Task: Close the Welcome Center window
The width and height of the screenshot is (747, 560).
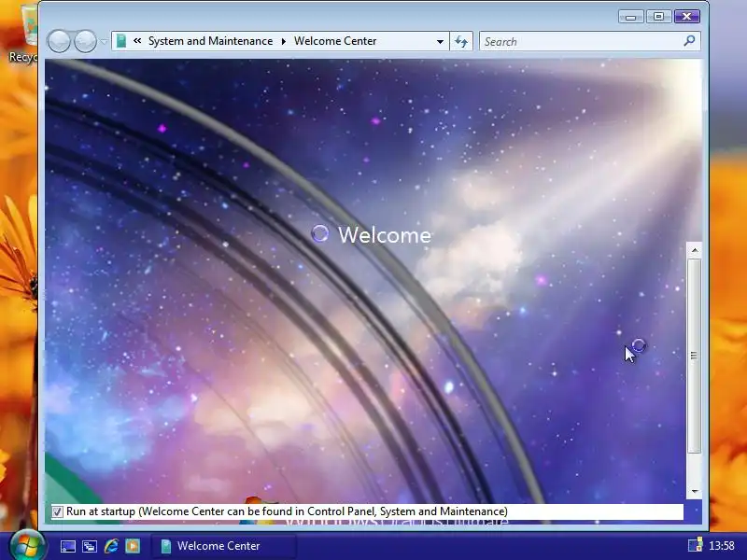Action: click(x=686, y=17)
